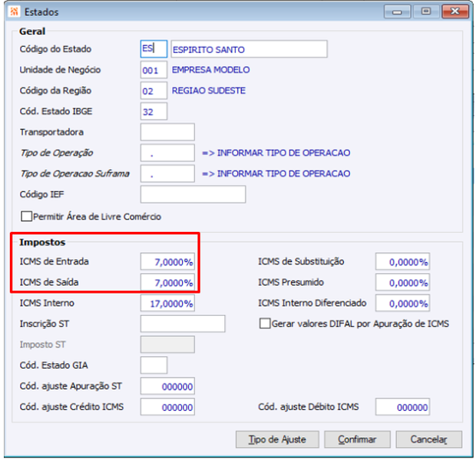Screen dimensions: 476x460
Task: Enable Permitir Área de Livre Comércio checkbox
Action: click(26, 217)
